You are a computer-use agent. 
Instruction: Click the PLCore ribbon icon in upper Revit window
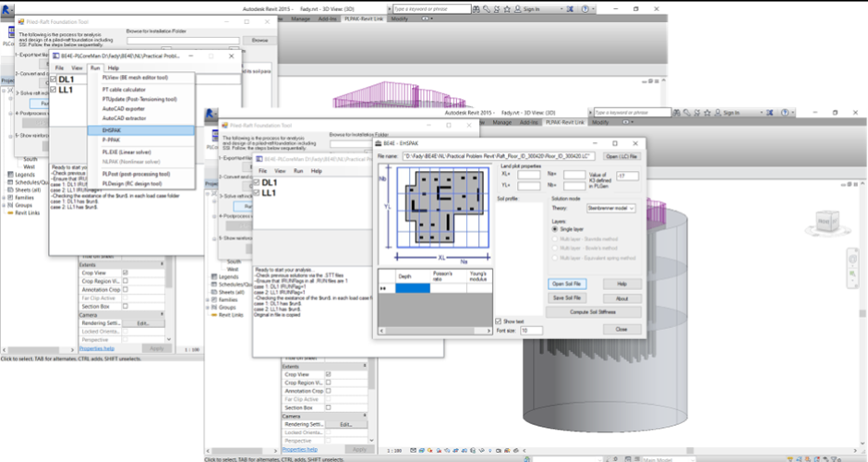click(x=10, y=34)
